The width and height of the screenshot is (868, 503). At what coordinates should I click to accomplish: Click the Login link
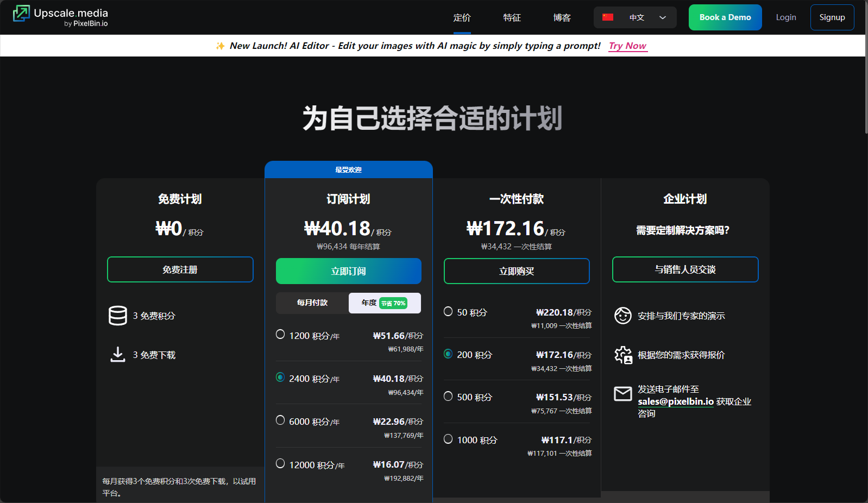[786, 17]
